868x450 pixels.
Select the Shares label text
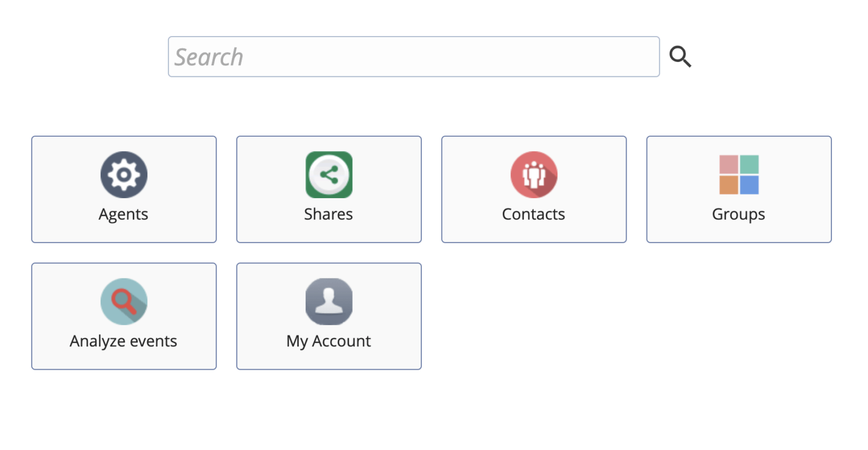(328, 214)
